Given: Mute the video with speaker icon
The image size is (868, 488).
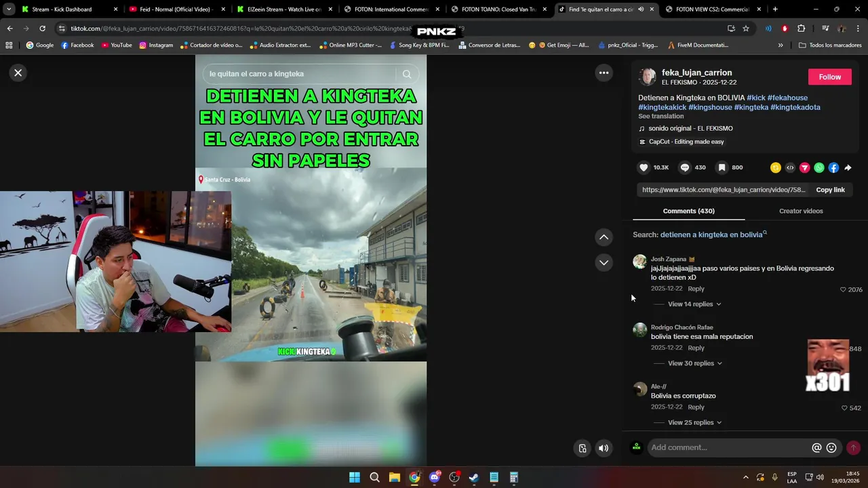Looking at the screenshot, I should click(x=604, y=448).
